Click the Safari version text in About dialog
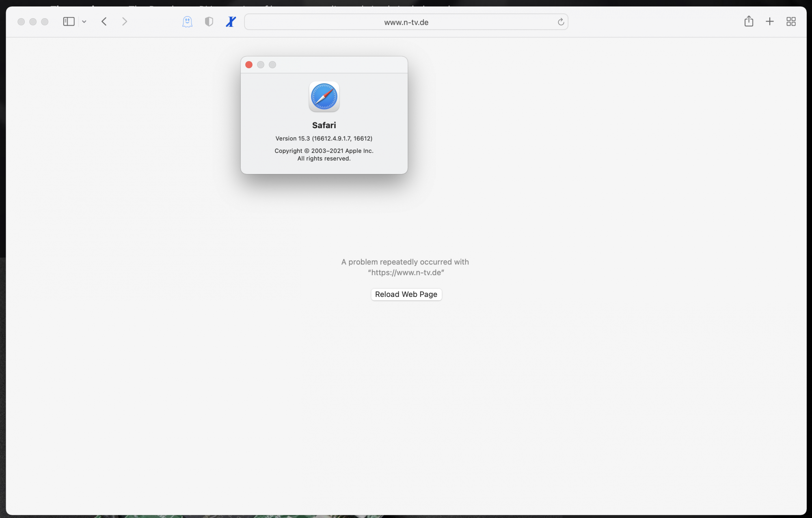Image resolution: width=812 pixels, height=518 pixels. point(324,138)
